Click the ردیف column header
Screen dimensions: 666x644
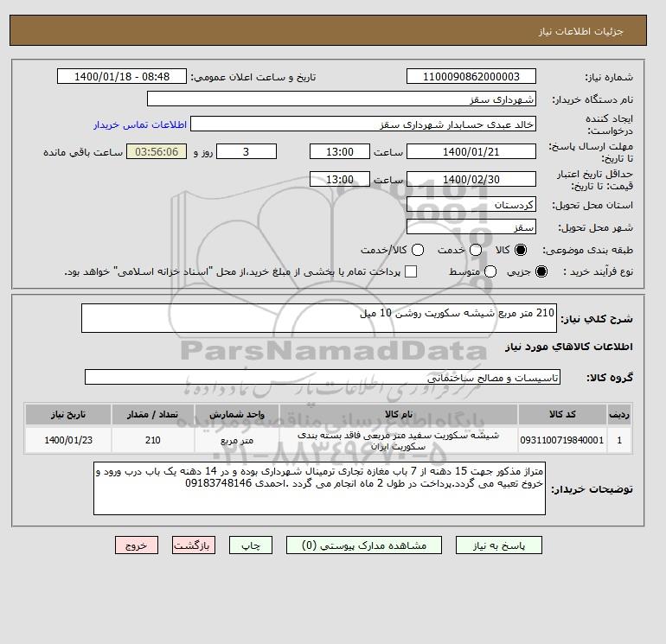click(619, 414)
